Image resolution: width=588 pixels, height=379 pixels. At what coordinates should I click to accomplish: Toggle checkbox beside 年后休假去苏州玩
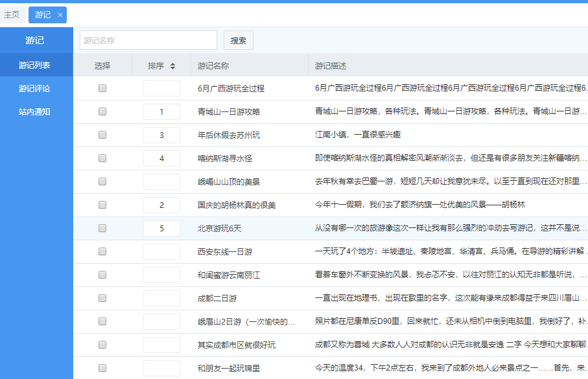[102, 135]
